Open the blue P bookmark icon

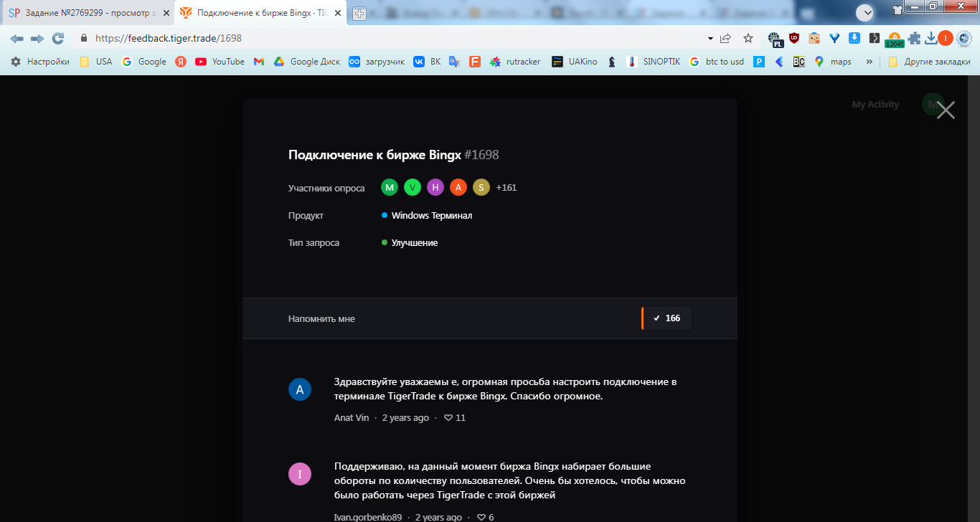pos(759,62)
